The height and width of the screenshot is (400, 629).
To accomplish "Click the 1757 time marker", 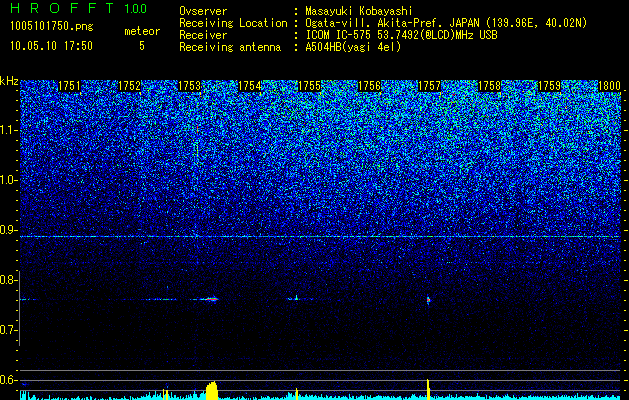I will [x=430, y=86].
